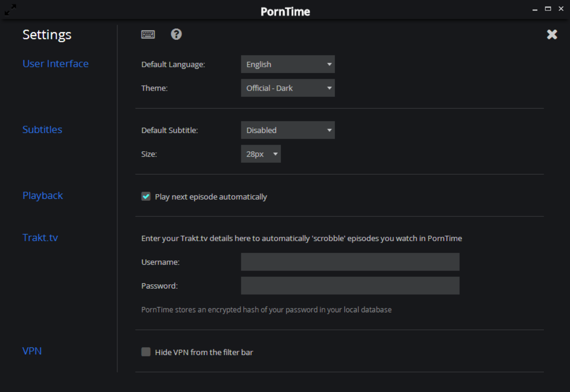Focus the Trakt.tv Password field
The height and width of the screenshot is (392, 570).
[350, 286]
